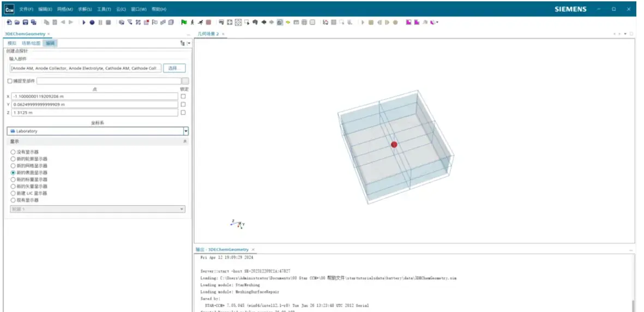The image size is (644, 312).
Task: Select the 新建 LIC 显示器 radio option
Action: [x=13, y=193]
